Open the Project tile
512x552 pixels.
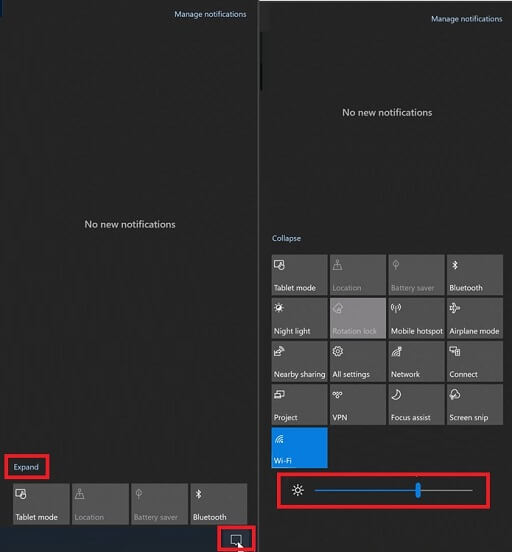click(300, 405)
